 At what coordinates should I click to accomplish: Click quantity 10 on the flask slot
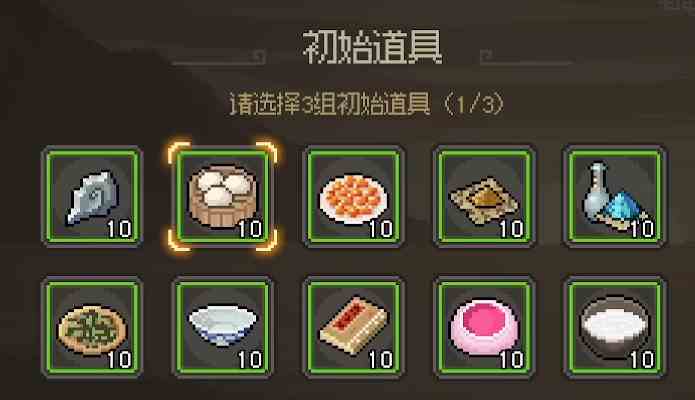(642, 229)
